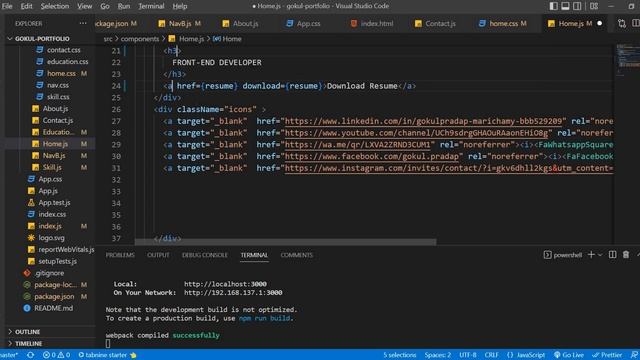Open Explorer more actions ellipsis
Image resolution: width=640 pixels, height=360 pixels.
83,23
